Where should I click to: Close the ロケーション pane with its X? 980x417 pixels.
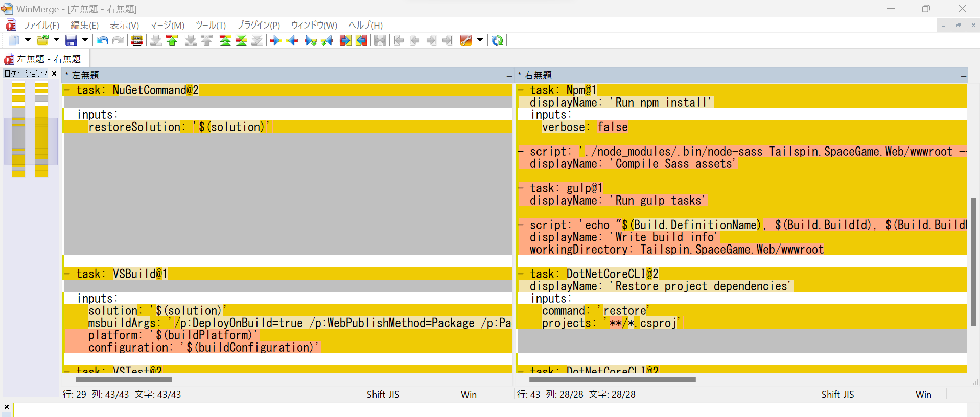(54, 73)
